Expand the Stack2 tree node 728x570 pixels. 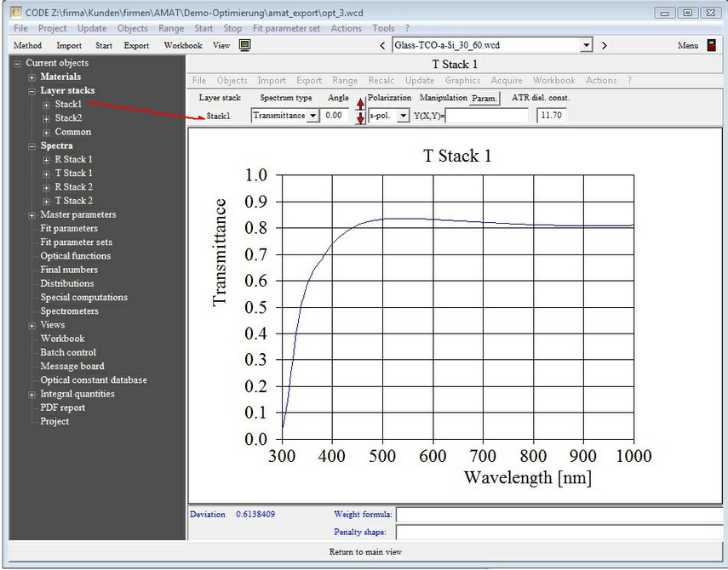pos(47,119)
